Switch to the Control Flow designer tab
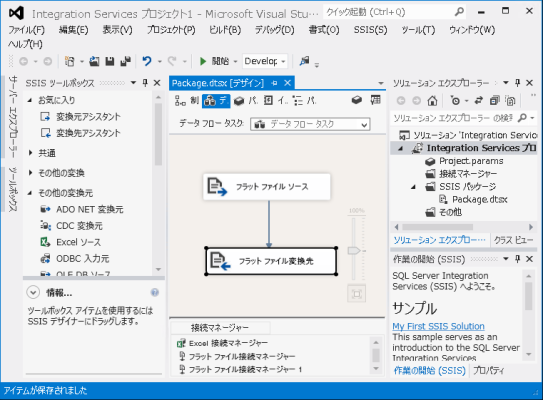 (x=187, y=100)
